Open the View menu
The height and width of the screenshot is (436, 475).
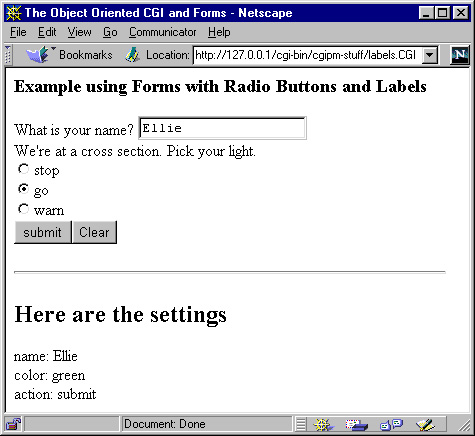[x=79, y=32]
